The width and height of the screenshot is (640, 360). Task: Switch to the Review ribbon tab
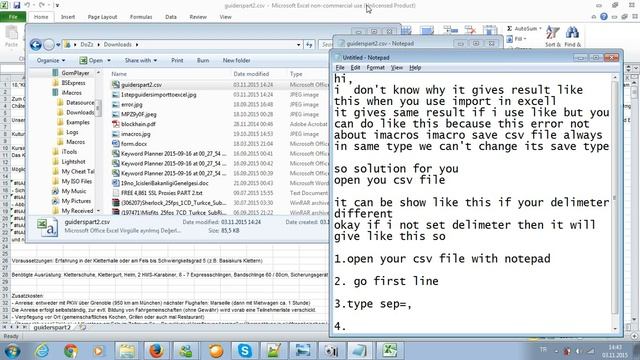point(198,17)
